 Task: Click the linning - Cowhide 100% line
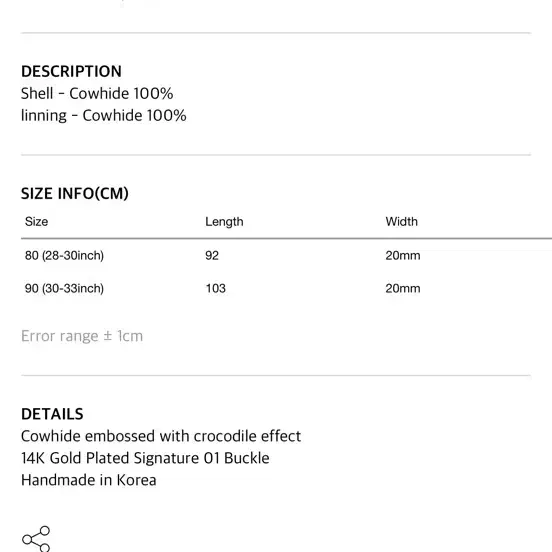tap(104, 115)
